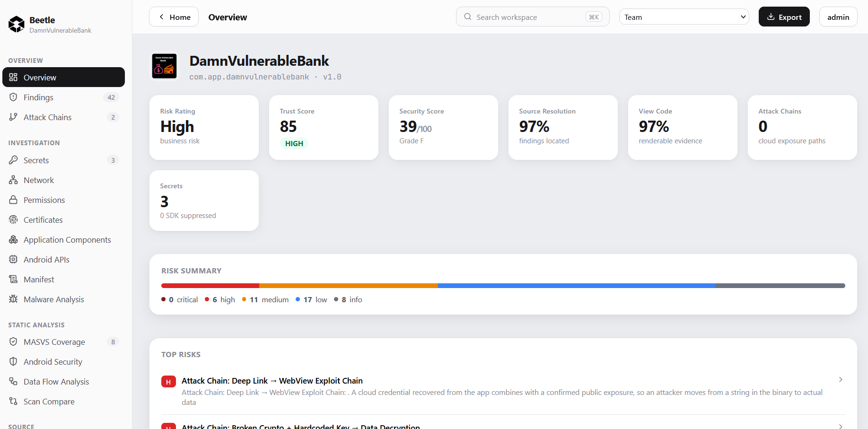
Task: Click the Attack Chains branch icon
Action: point(13,117)
